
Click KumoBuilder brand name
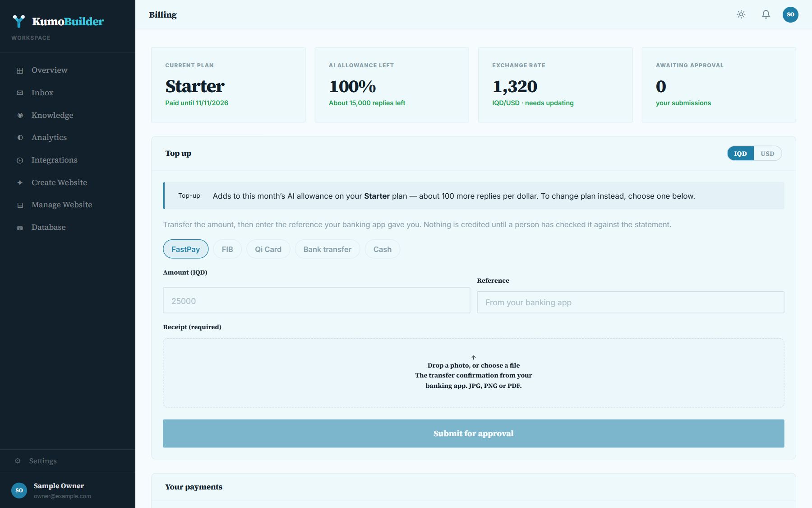(x=68, y=21)
